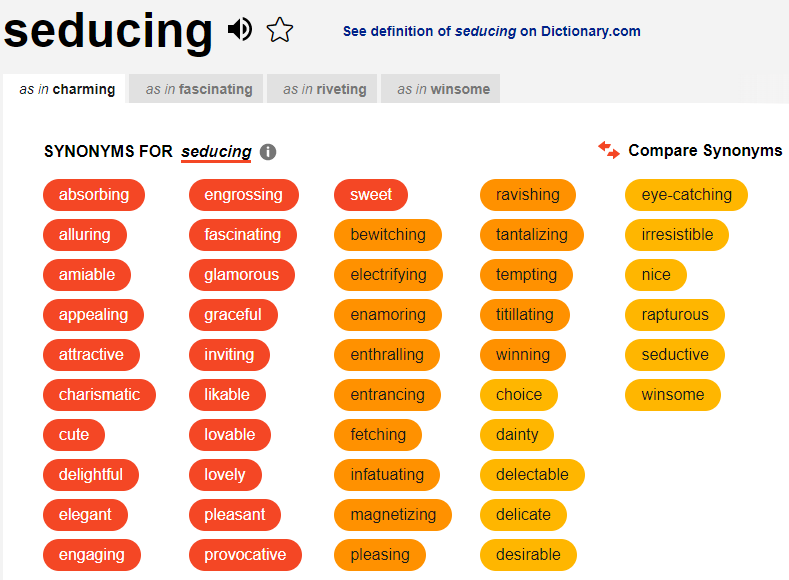Image resolution: width=789 pixels, height=580 pixels.
Task: Open the synonym 'absorbing'
Action: [94, 195]
